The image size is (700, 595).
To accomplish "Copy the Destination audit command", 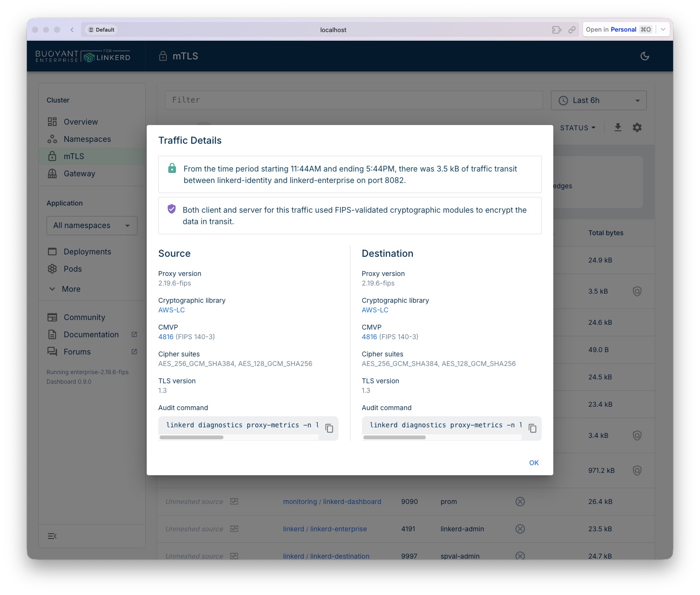I will [532, 428].
